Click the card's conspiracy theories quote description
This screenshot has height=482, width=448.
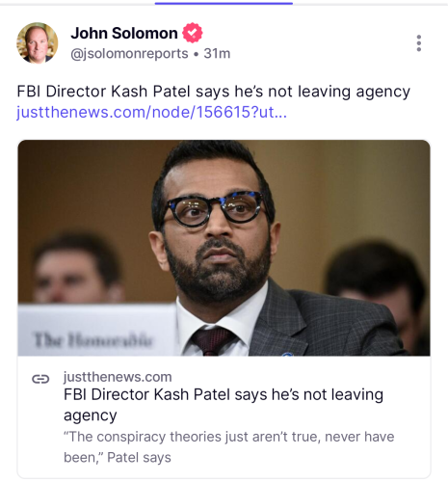229,447
